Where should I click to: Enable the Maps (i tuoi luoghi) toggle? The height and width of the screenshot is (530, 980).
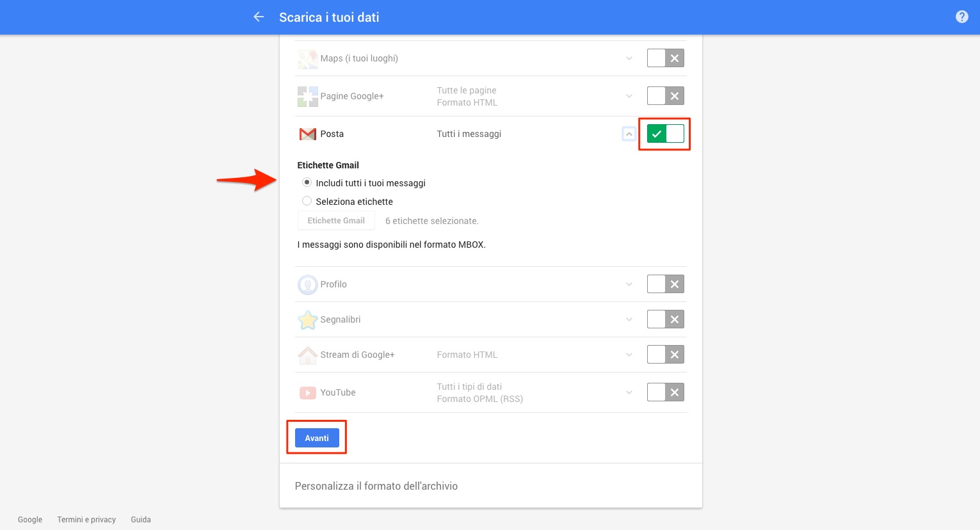[666, 58]
